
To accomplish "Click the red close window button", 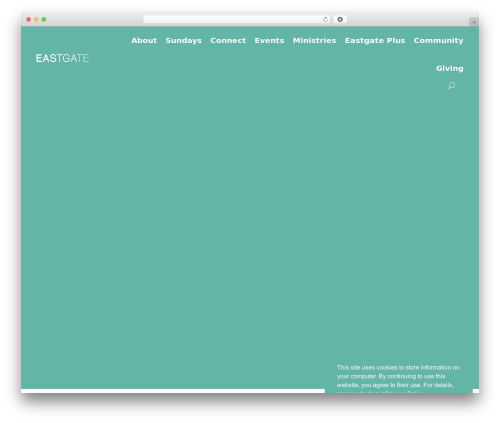I will (x=29, y=19).
